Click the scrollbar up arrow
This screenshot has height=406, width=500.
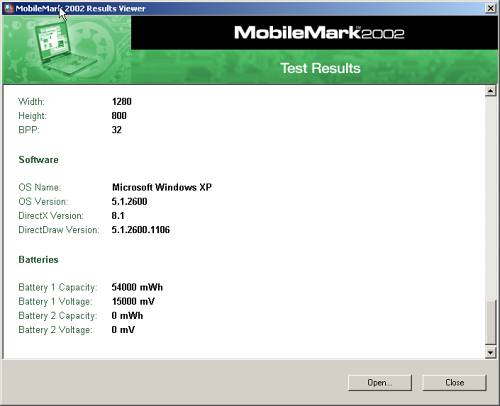[x=490, y=91]
